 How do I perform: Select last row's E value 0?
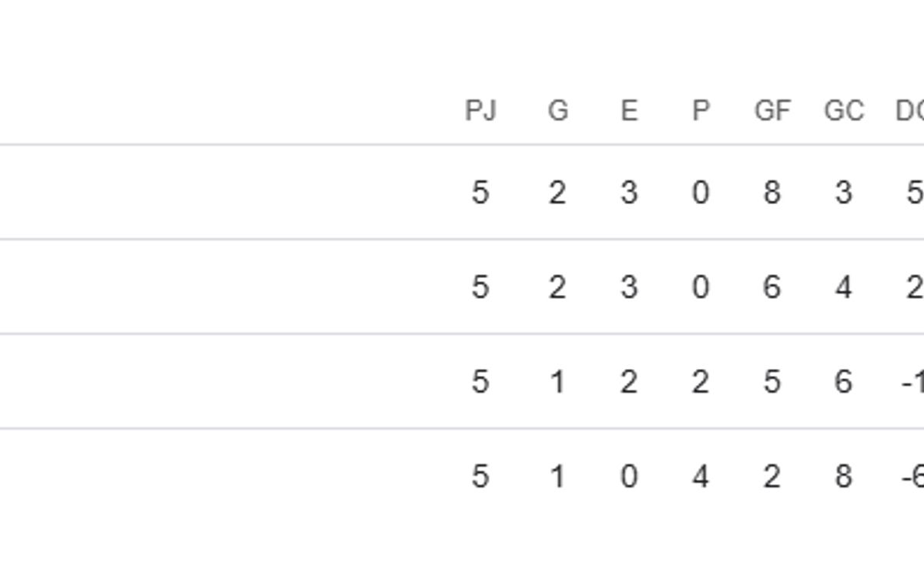pos(629,477)
